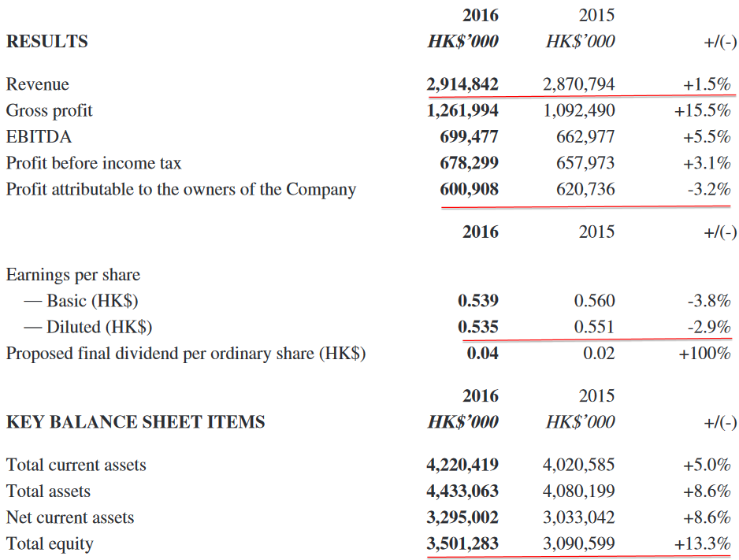Click the +100% dividend change value
This screenshot has width=739, height=560.
point(704,353)
